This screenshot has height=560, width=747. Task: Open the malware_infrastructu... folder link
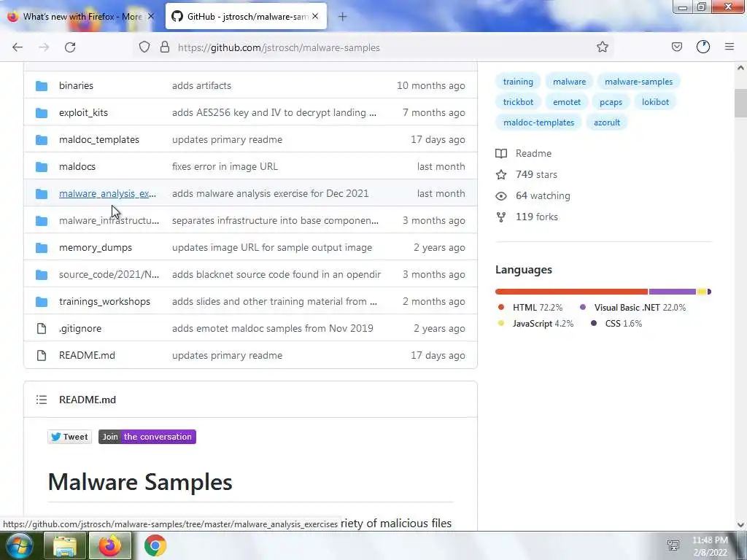[109, 220]
